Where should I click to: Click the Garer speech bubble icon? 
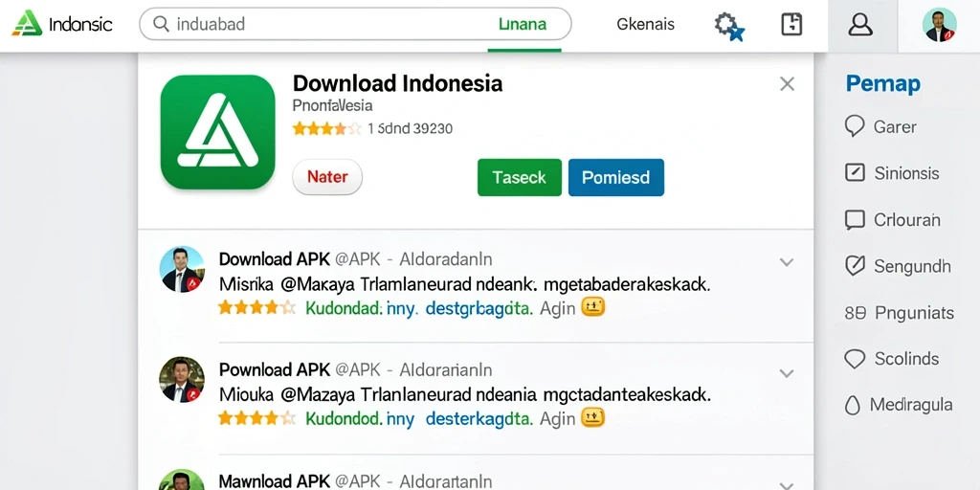click(855, 126)
